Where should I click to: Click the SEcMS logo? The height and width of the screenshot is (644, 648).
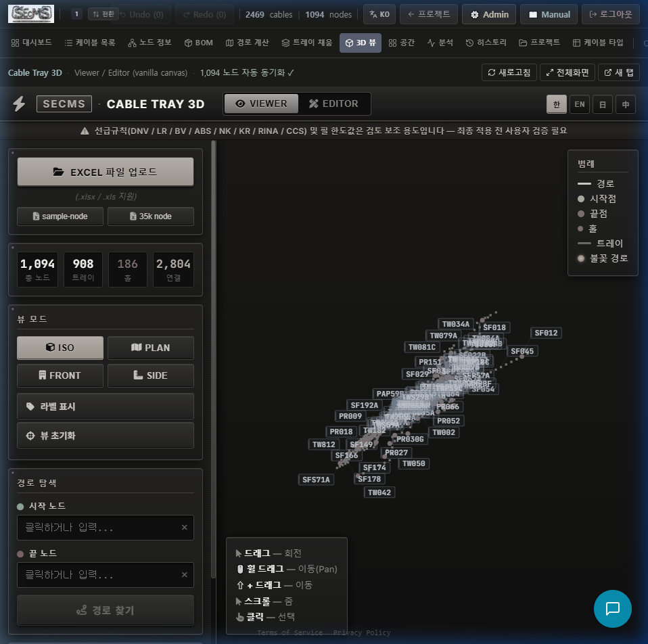click(x=31, y=14)
